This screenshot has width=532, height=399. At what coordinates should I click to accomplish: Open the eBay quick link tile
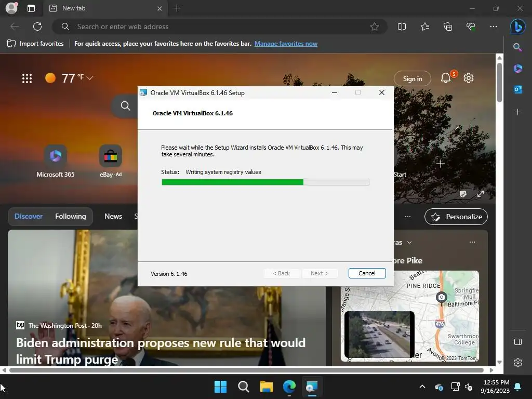[111, 161]
